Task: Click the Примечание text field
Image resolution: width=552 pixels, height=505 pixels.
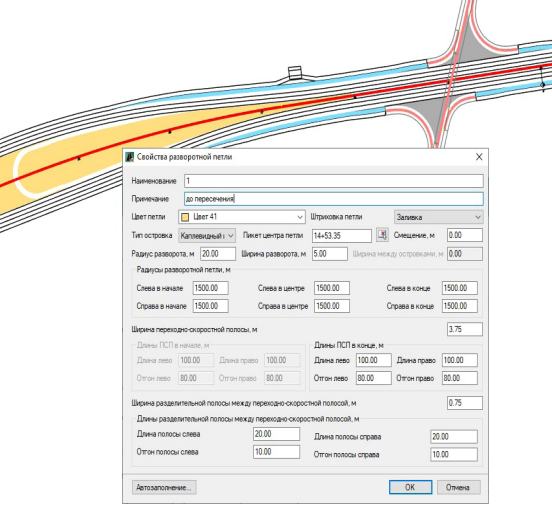Action: 333,199
